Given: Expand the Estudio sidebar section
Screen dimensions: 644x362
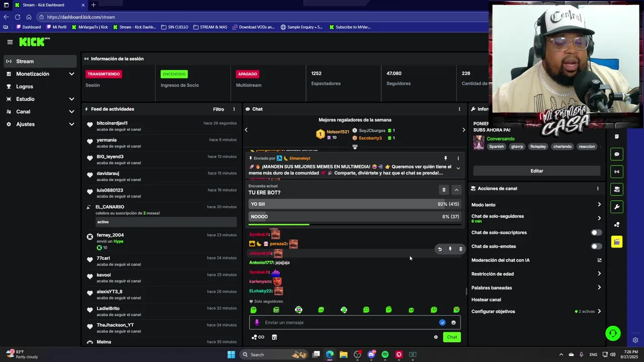Looking at the screenshot, I should point(71,99).
